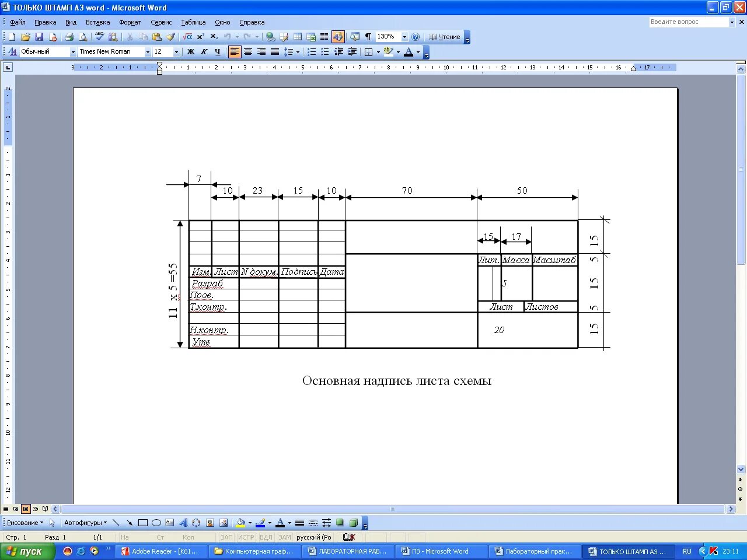Apply subscript x₂ formatting
This screenshot has height=560, width=747.
click(214, 37)
